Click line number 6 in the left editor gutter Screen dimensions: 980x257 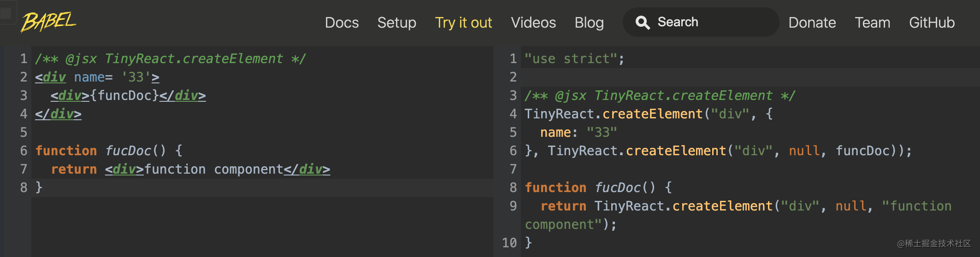tap(24, 151)
